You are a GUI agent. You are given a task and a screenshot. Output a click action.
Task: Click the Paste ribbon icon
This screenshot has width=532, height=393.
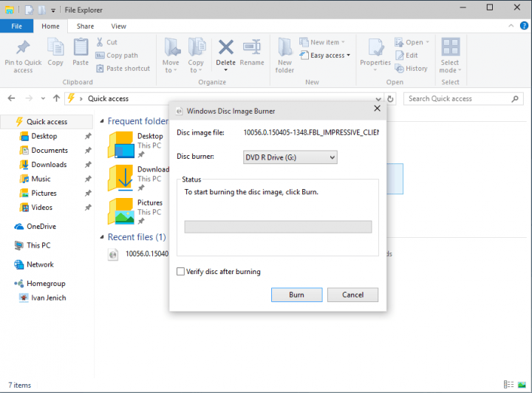pos(81,47)
